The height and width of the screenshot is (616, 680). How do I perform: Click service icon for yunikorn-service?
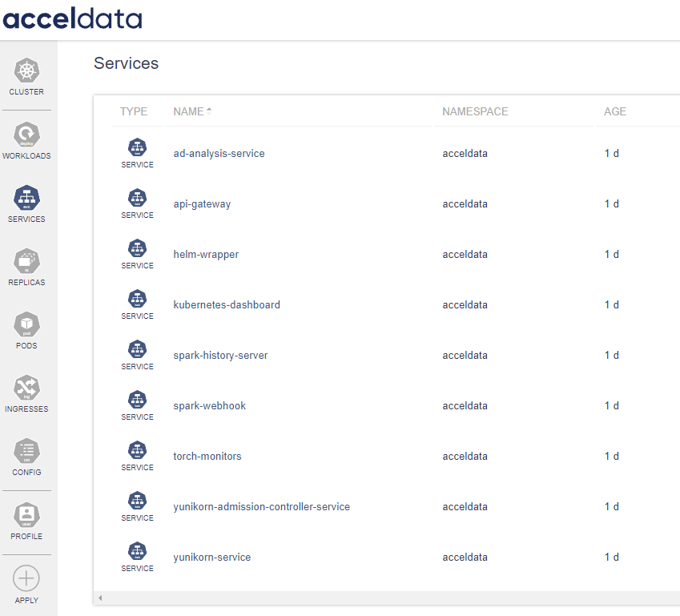click(x=137, y=551)
